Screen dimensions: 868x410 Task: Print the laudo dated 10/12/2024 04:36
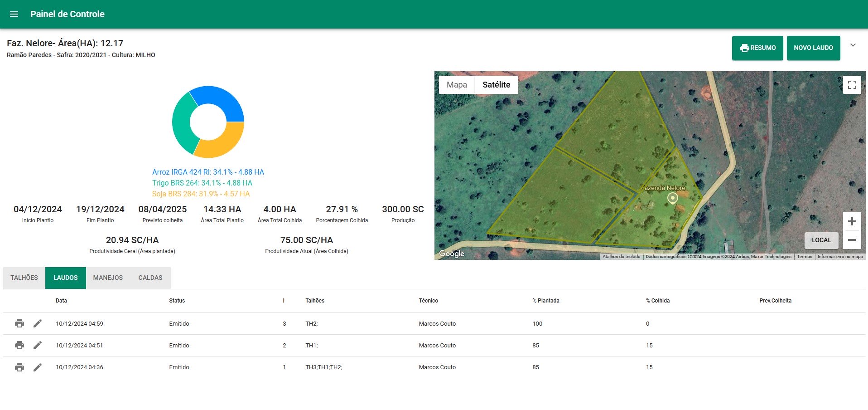click(19, 367)
